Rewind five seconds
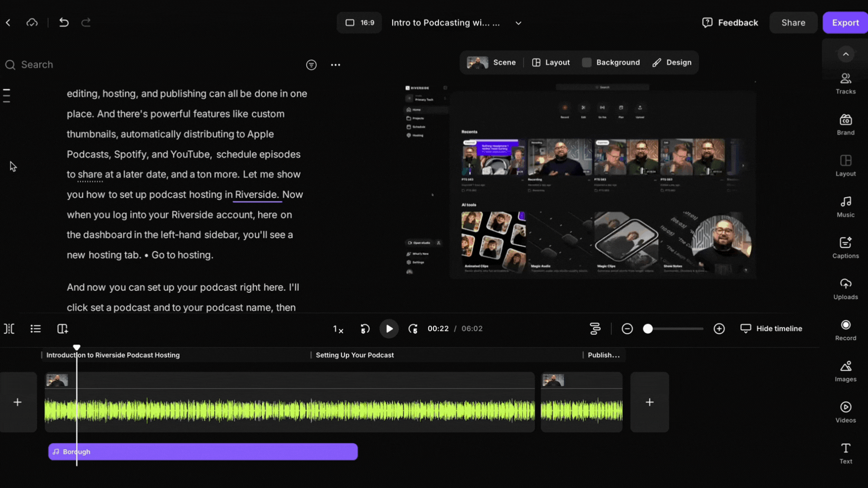The width and height of the screenshot is (868, 488). coord(365,329)
